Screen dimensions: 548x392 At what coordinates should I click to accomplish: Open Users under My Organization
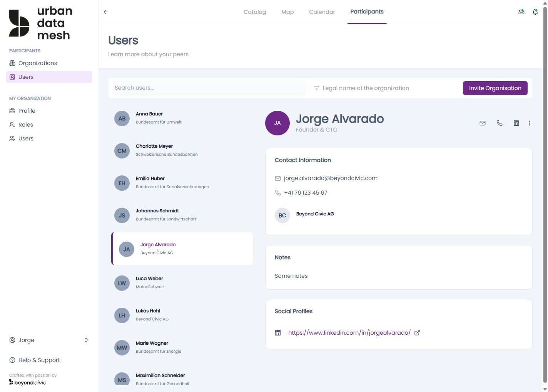[x=49, y=138]
